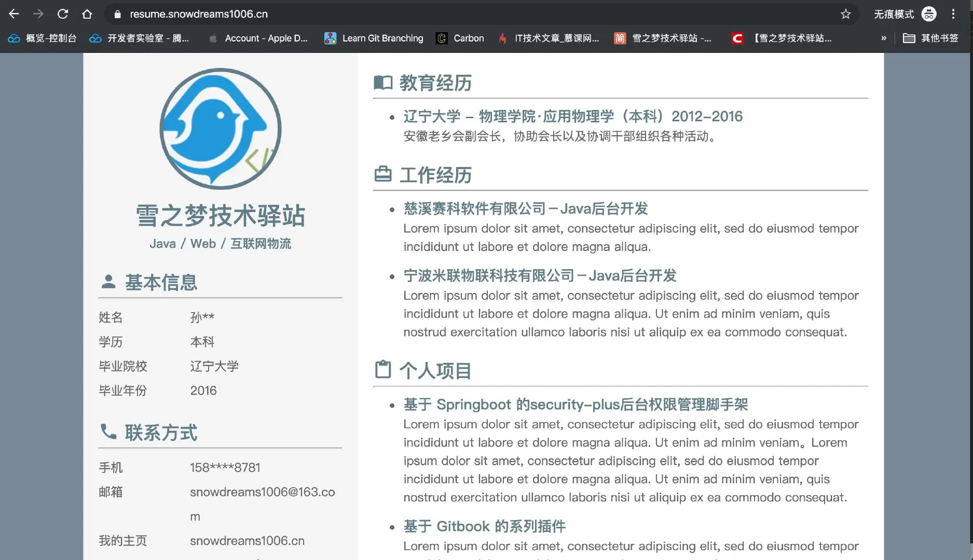Open the Carbon bookmark

point(459,38)
